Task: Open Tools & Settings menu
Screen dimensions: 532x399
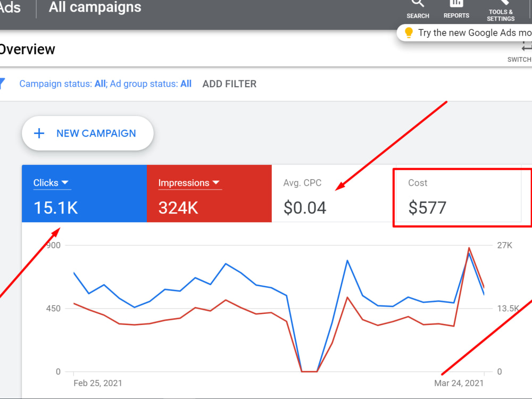Action: pyautogui.click(x=501, y=10)
